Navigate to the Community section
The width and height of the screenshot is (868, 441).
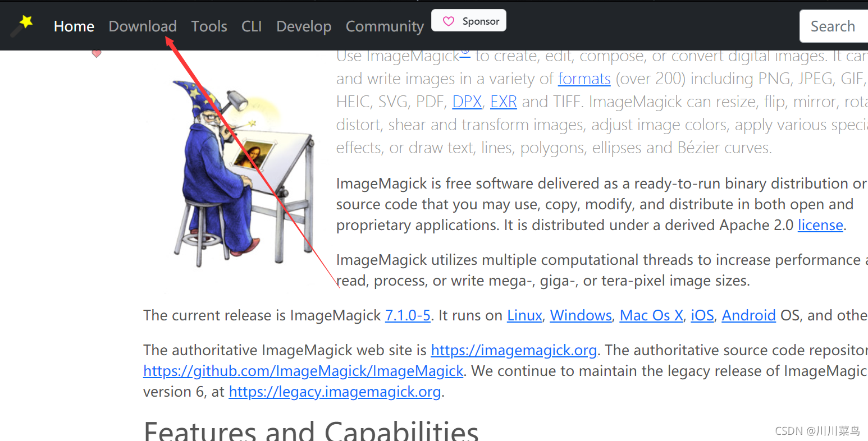coord(385,26)
